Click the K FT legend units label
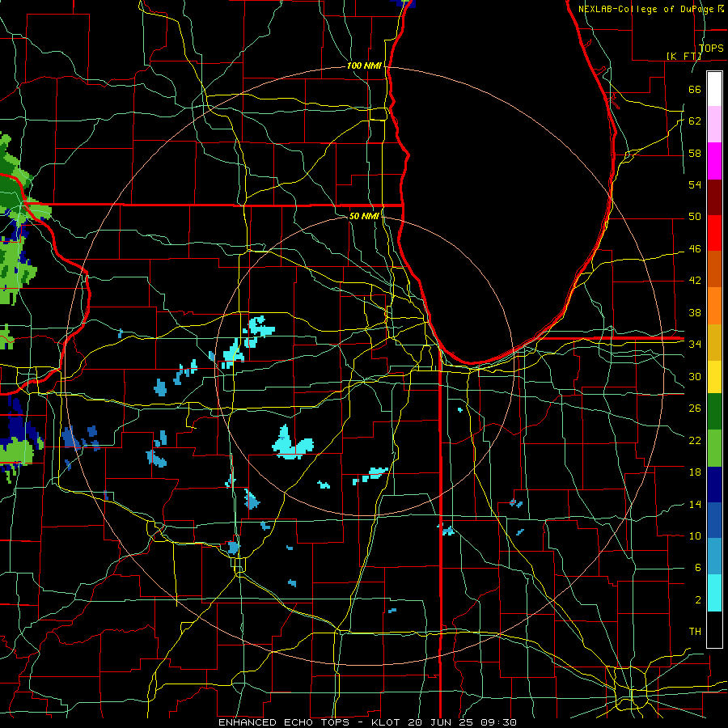728x728 pixels. pos(684,56)
